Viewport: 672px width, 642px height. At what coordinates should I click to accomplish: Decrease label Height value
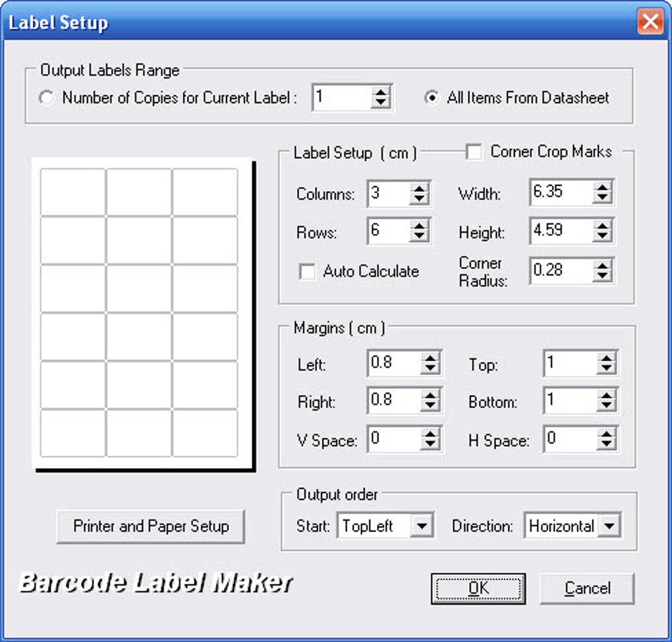tap(602, 236)
